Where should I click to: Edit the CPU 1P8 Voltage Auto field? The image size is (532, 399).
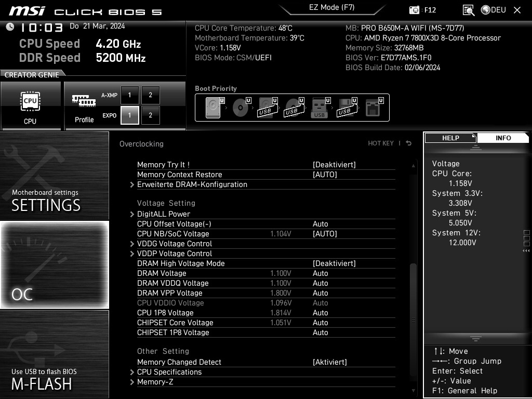tap(320, 313)
